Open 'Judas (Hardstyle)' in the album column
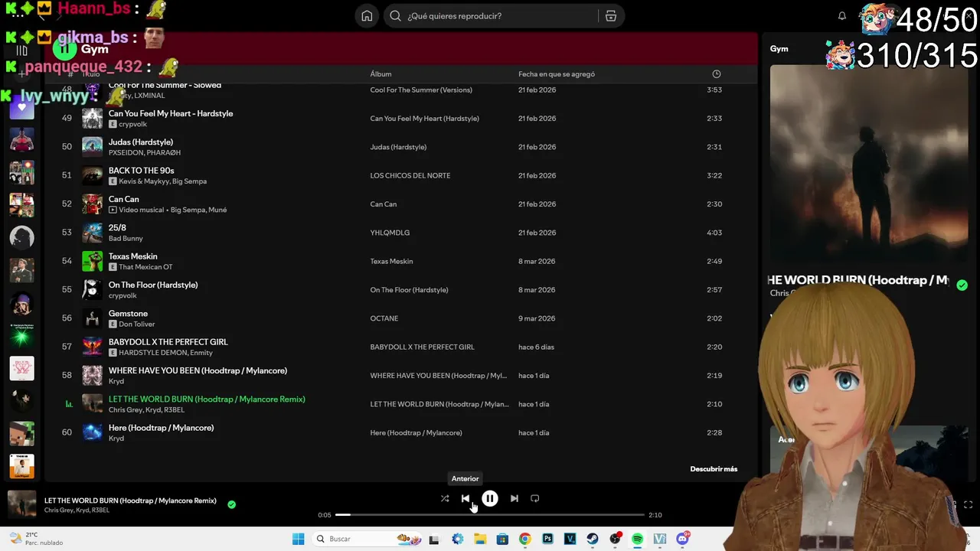Image resolution: width=980 pixels, height=551 pixels. [x=398, y=147]
